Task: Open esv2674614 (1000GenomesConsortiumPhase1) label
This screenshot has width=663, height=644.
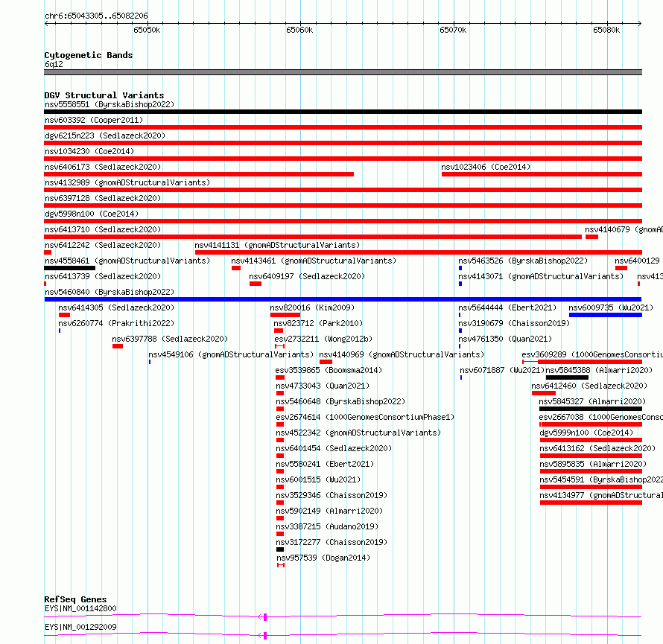Action: [x=365, y=417]
